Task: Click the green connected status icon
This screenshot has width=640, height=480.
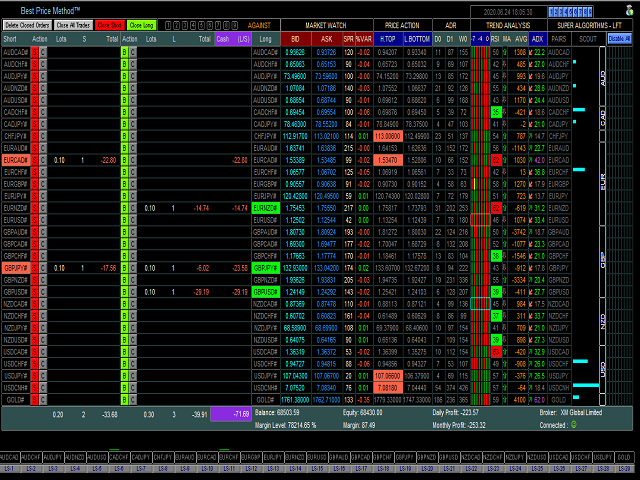Action: pos(573,425)
